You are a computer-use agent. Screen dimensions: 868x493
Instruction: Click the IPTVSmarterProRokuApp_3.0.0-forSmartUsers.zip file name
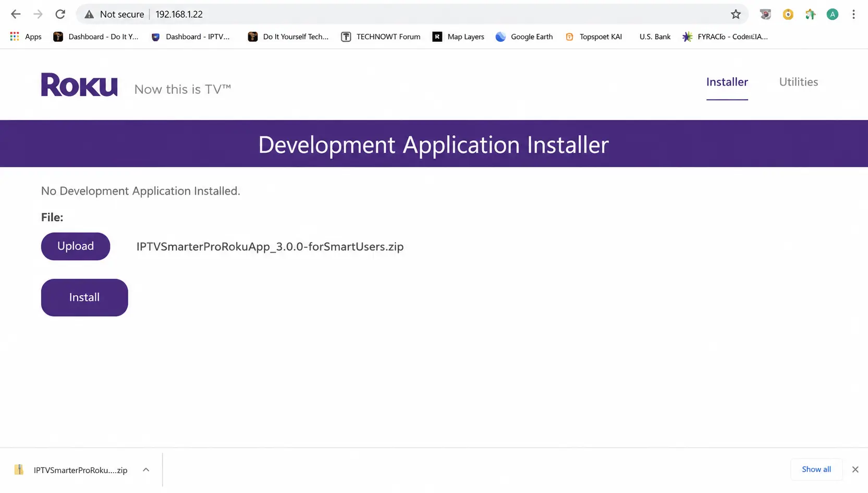pos(270,247)
